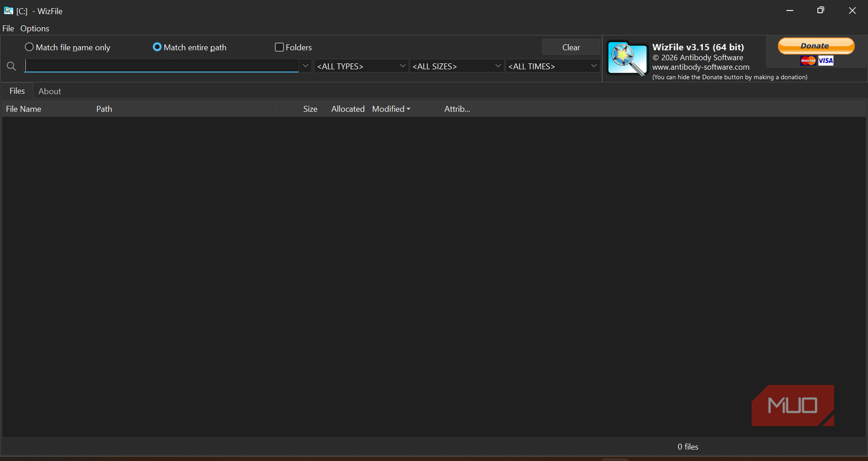Image resolution: width=868 pixels, height=461 pixels.
Task: Click the search magnifier icon
Action: 11,66
